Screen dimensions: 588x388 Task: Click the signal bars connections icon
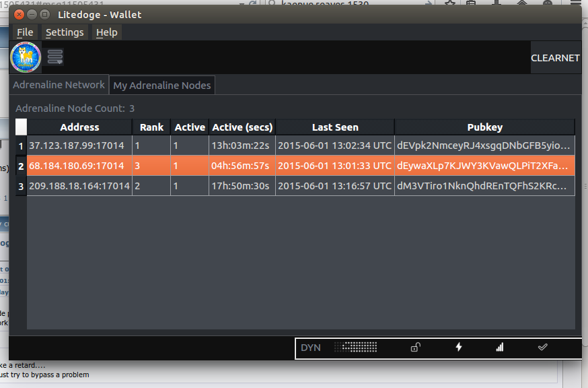point(499,347)
